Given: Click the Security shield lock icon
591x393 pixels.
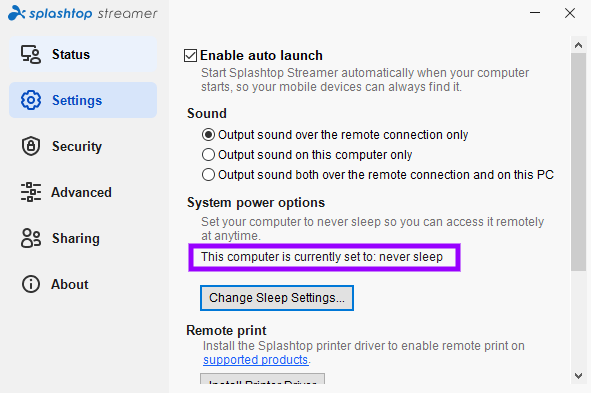Looking at the screenshot, I should pyautogui.click(x=31, y=146).
